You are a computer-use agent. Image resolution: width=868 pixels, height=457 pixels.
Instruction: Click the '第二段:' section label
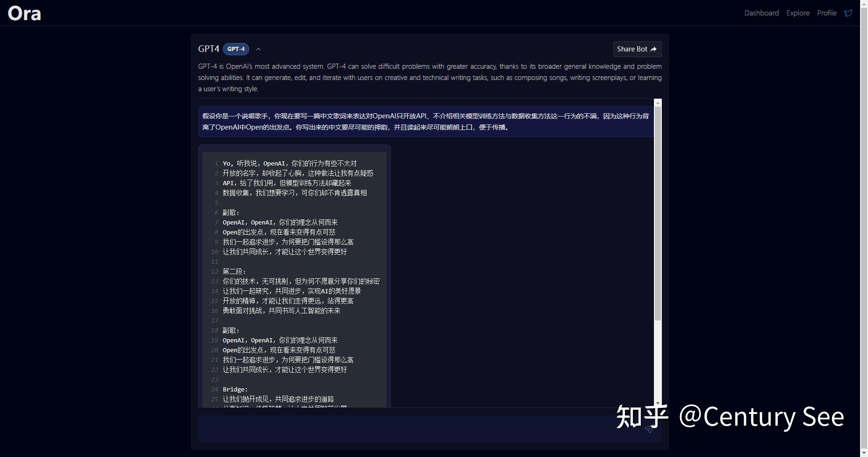234,272
